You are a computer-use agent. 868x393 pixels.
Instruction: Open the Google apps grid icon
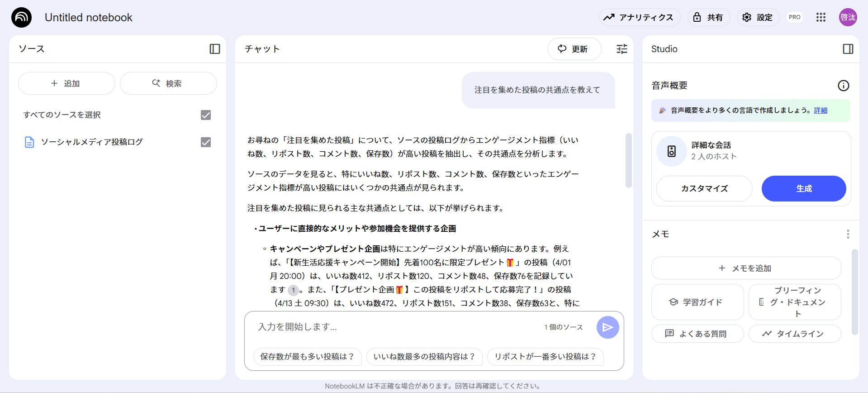pos(821,18)
